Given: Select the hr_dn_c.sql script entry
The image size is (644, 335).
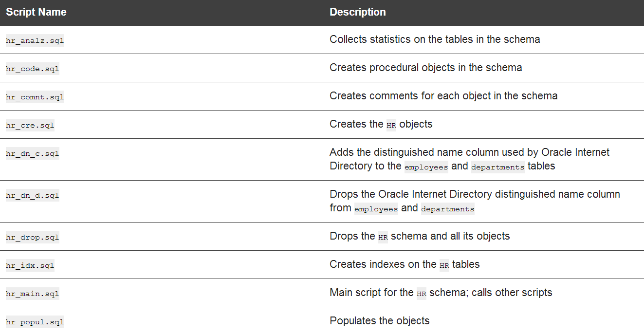Looking at the screenshot, I should click(x=32, y=153).
